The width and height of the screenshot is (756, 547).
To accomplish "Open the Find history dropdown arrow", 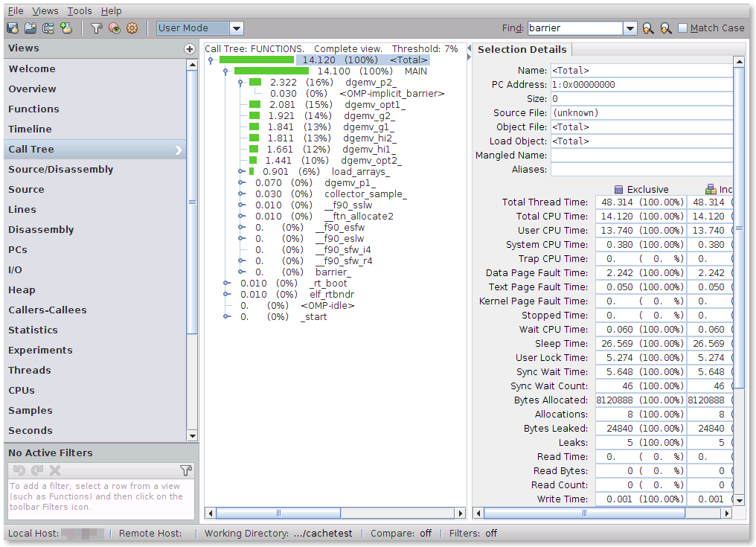I will click(x=630, y=28).
